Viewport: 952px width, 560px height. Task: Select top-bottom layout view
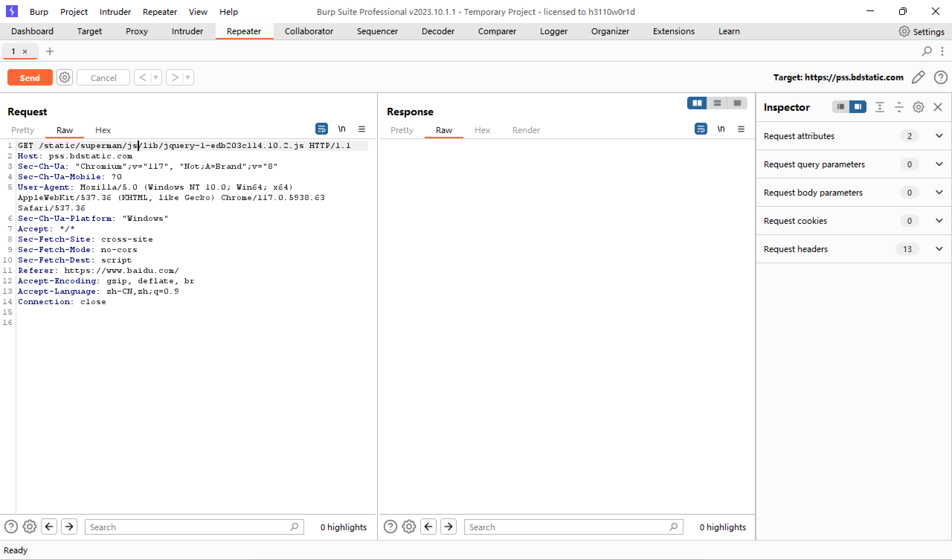tap(717, 103)
